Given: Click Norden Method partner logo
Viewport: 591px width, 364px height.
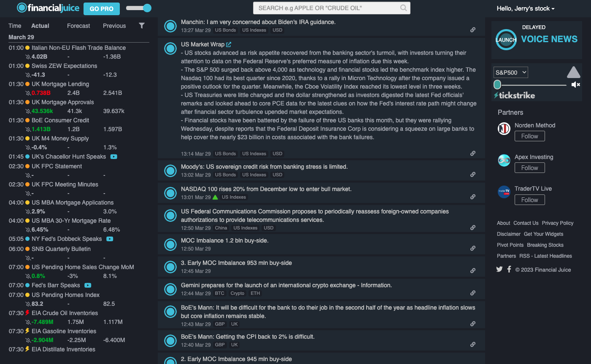Looking at the screenshot, I should tap(504, 128).
